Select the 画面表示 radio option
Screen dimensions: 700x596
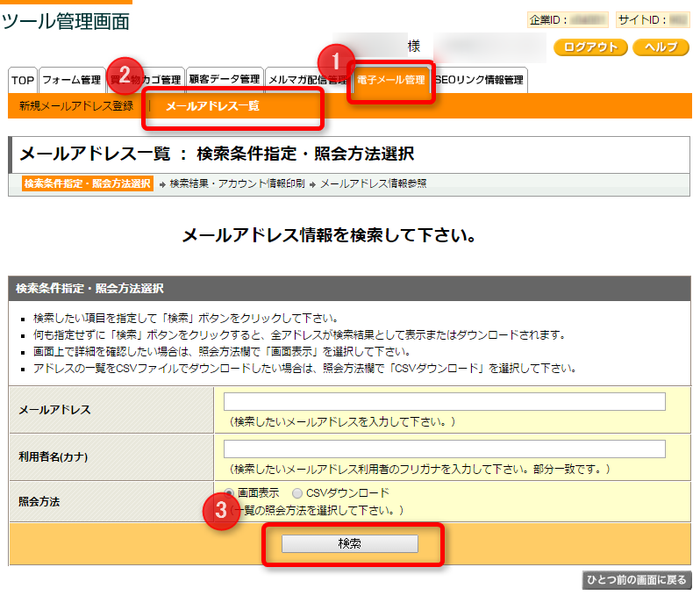(x=230, y=493)
